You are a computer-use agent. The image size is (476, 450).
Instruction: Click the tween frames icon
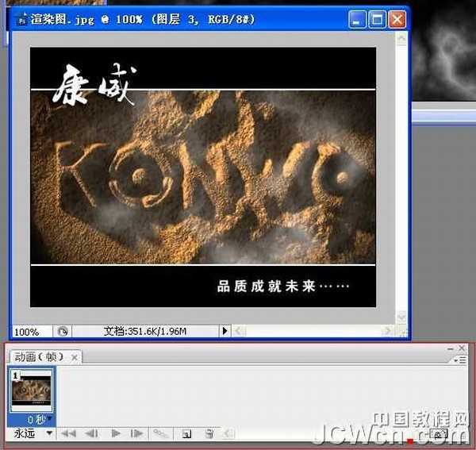click(x=160, y=433)
